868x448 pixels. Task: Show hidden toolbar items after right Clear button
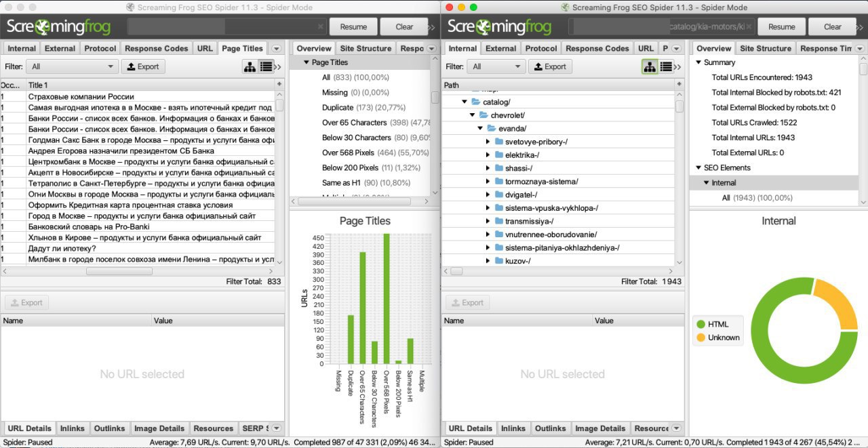(x=860, y=27)
